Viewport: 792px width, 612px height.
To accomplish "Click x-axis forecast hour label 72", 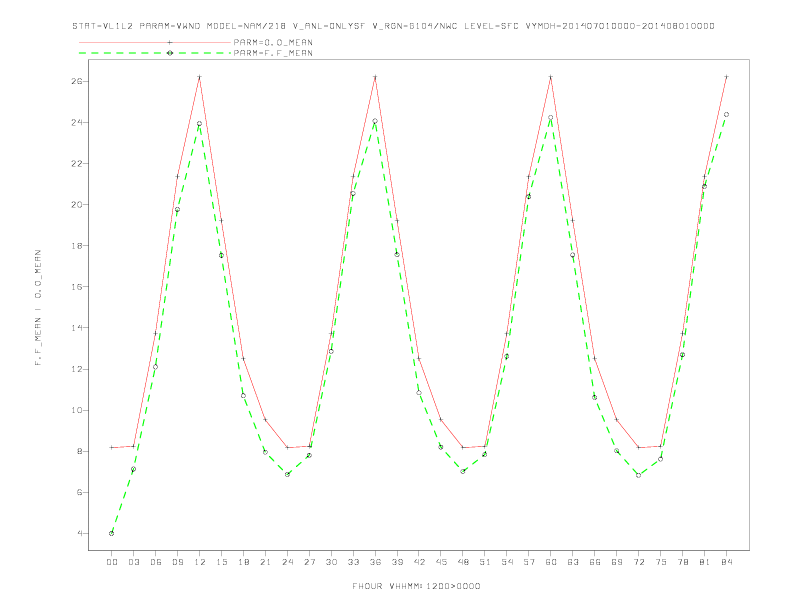I will point(639,562).
